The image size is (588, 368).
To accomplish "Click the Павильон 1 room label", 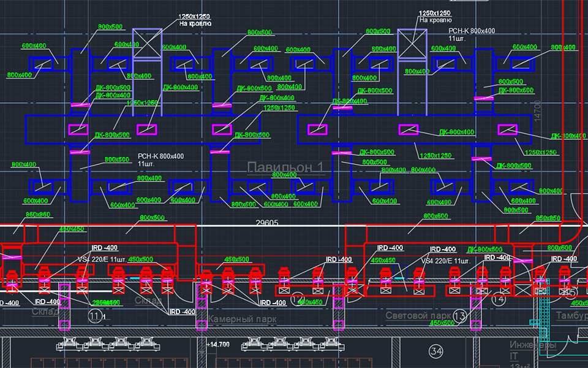I will pyautogui.click(x=285, y=167).
